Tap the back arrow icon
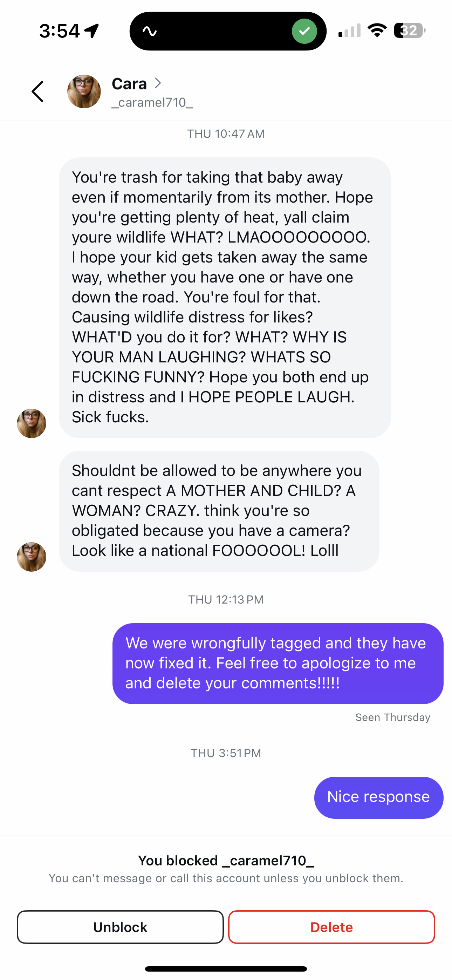The width and height of the screenshot is (452, 980). pos(37,92)
